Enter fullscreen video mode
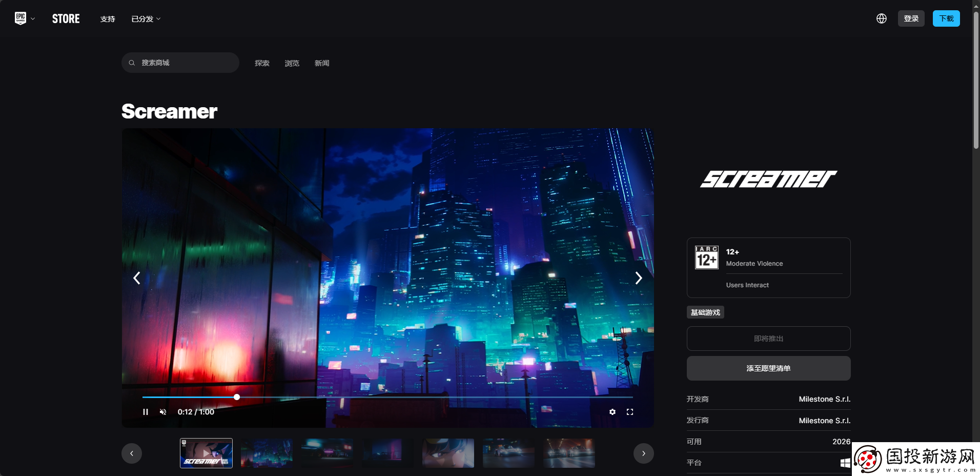Image resolution: width=980 pixels, height=476 pixels. click(x=630, y=412)
